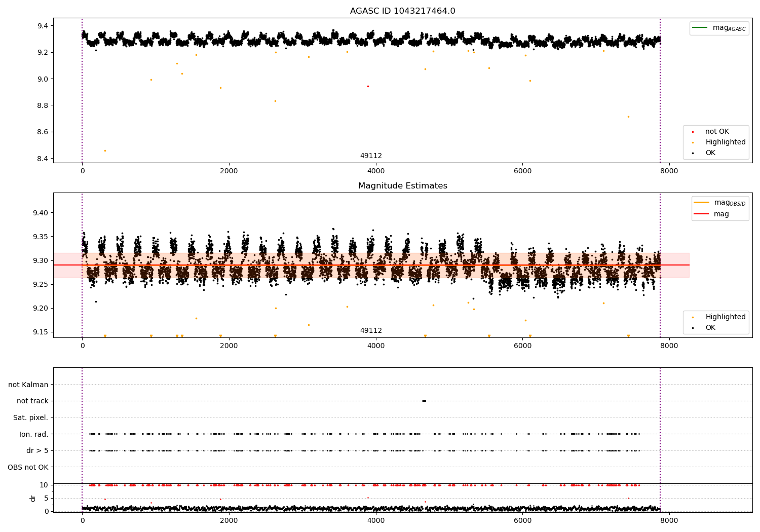Click the black marker on the 'not track' row

[x=424, y=401]
